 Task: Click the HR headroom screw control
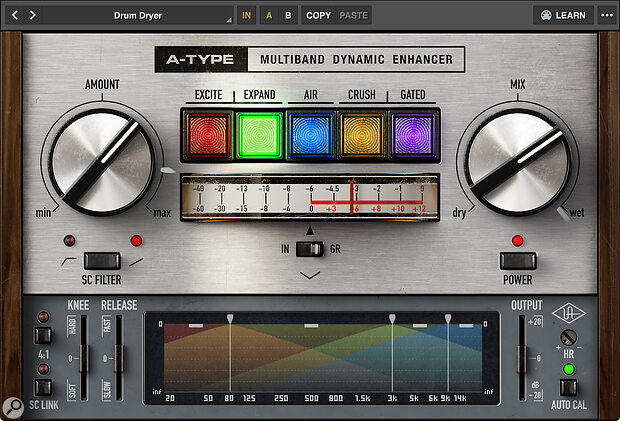(570, 337)
